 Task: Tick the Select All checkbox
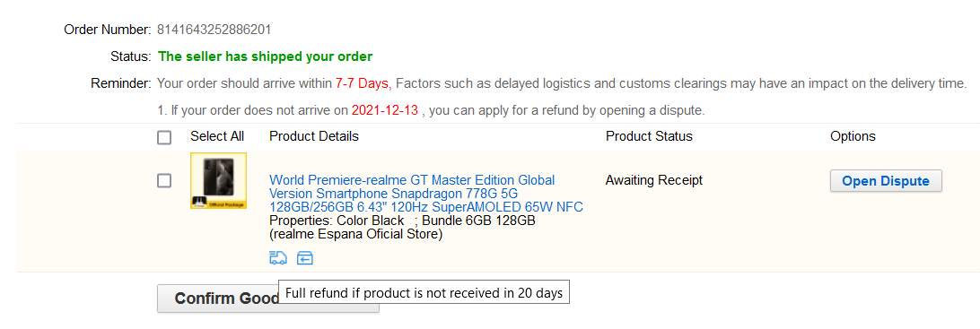164,137
